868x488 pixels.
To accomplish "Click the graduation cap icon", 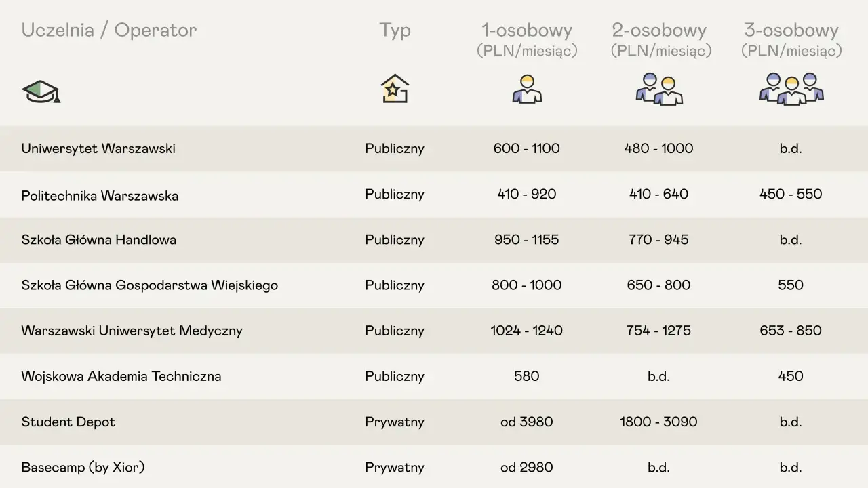I will 41,91.
